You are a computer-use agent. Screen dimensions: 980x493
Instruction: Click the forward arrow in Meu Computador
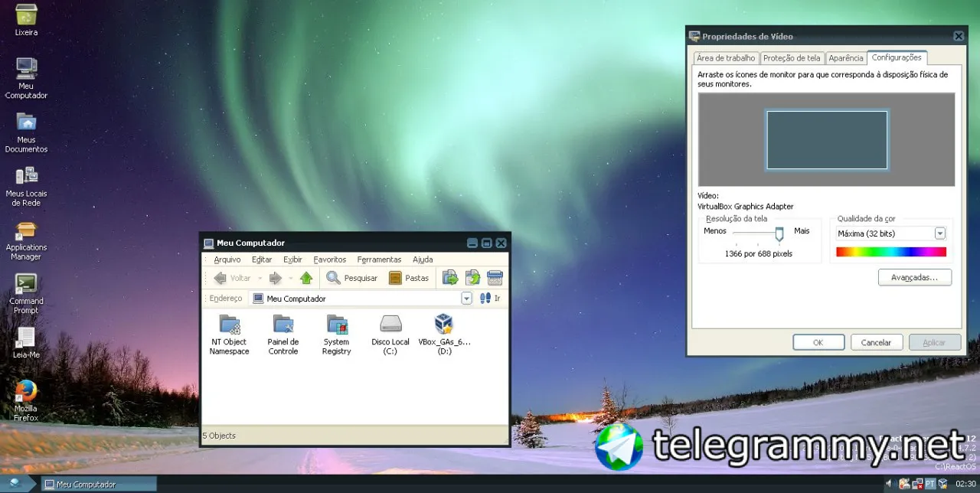click(275, 278)
